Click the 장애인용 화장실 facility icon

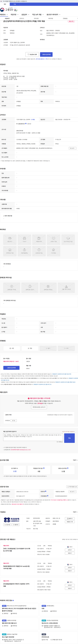(48, 288)
